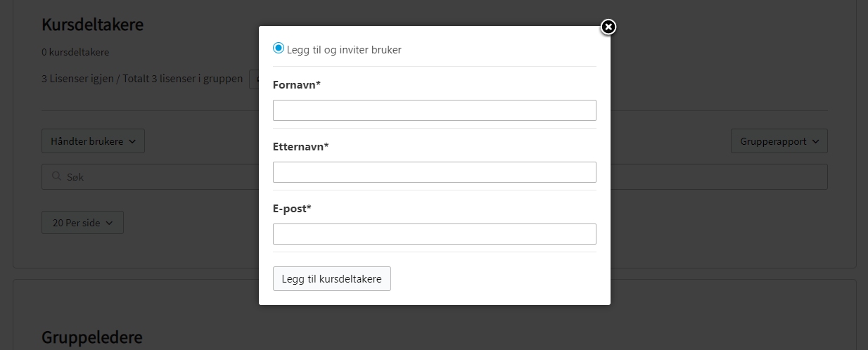Close the dialog with the X icon
Screen dimensions: 868x350
(x=608, y=27)
